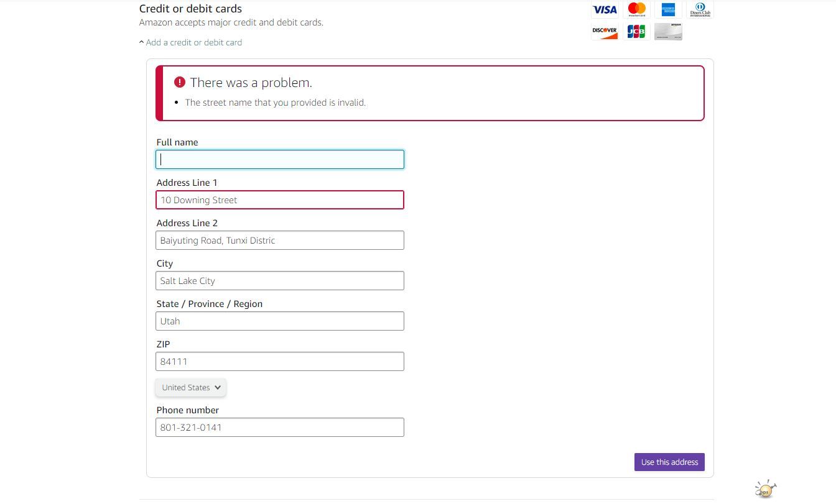This screenshot has width=836, height=504.
Task: Open the United States country dropdown
Action: coord(191,387)
